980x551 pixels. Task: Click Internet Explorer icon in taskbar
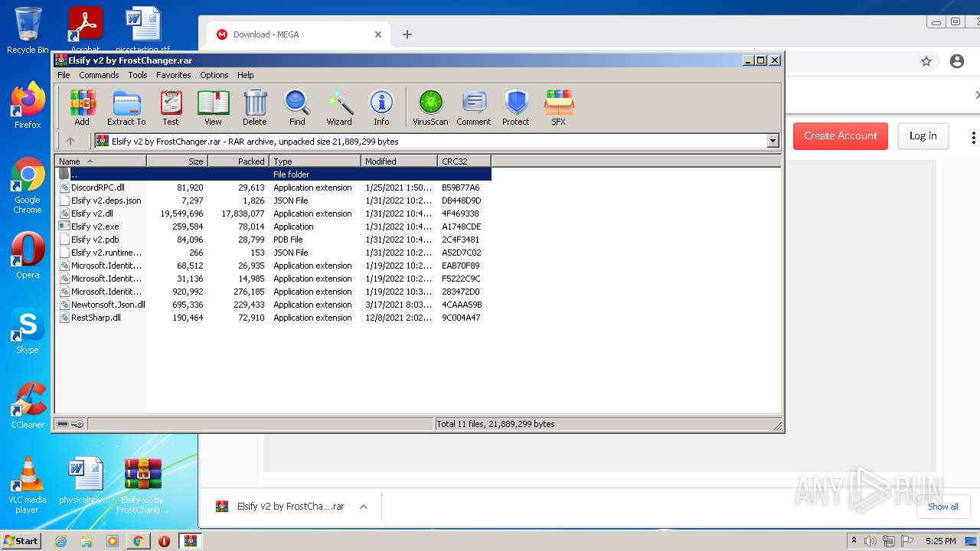(61, 541)
